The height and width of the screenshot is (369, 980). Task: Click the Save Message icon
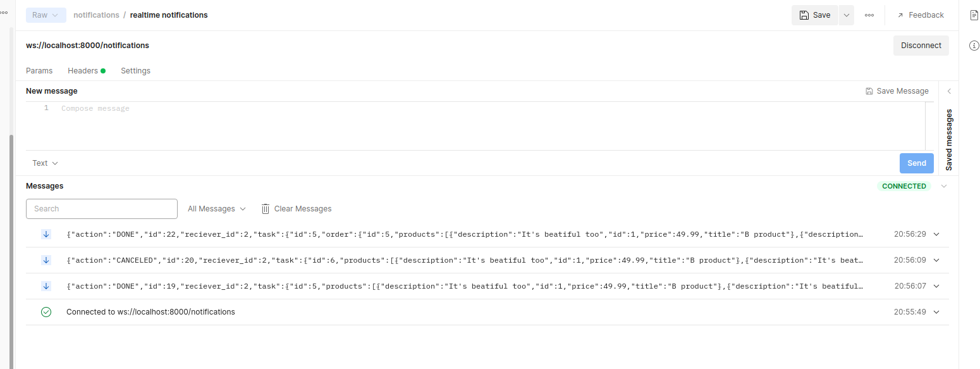pyautogui.click(x=869, y=91)
